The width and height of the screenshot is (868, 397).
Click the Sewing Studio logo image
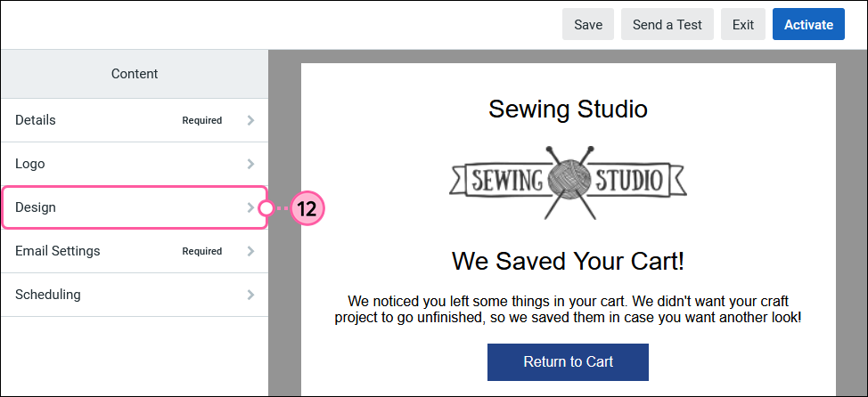click(x=568, y=182)
